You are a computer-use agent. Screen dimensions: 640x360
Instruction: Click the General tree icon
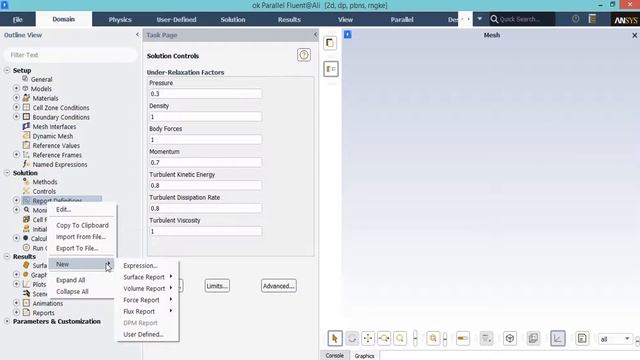(x=25, y=78)
